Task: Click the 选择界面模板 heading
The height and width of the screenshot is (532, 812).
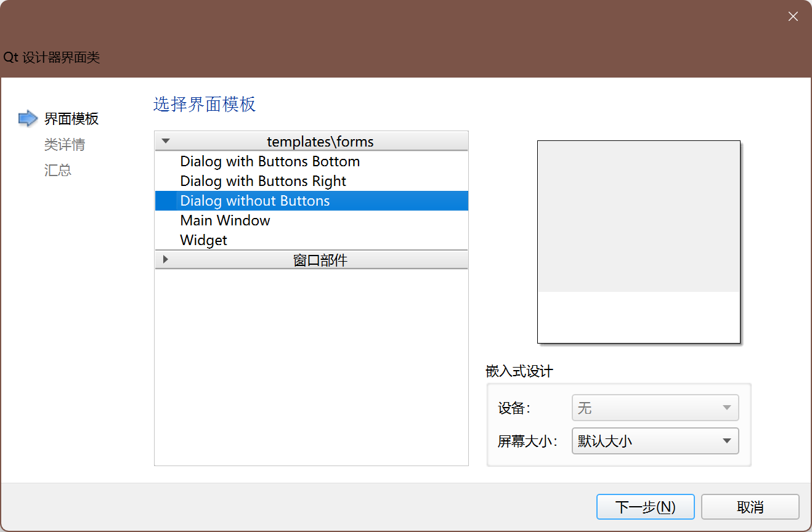Action: pos(205,104)
